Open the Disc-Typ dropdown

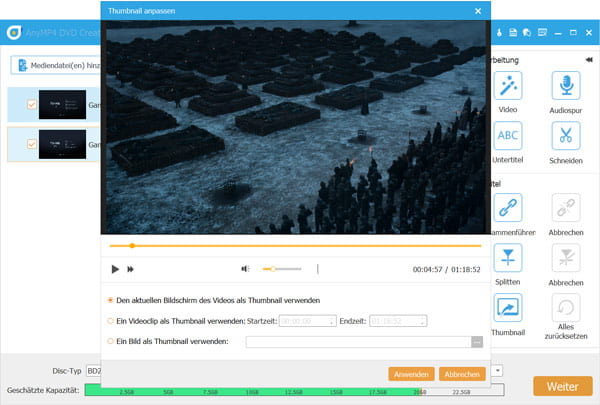click(x=94, y=371)
